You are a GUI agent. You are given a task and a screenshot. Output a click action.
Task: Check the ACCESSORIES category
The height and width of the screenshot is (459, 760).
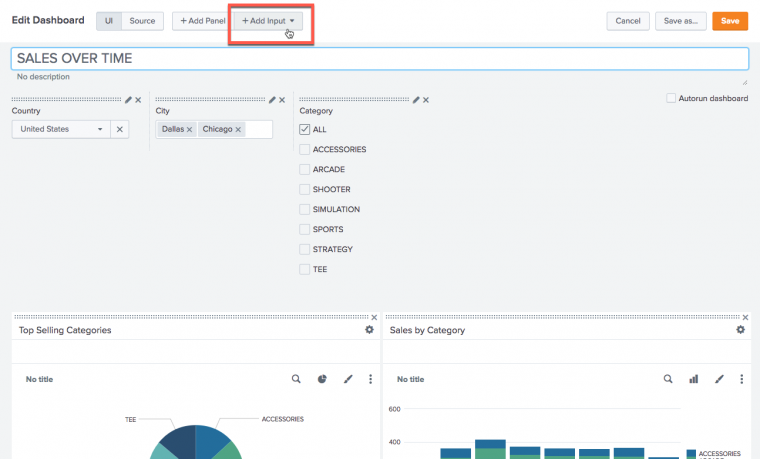pos(304,149)
